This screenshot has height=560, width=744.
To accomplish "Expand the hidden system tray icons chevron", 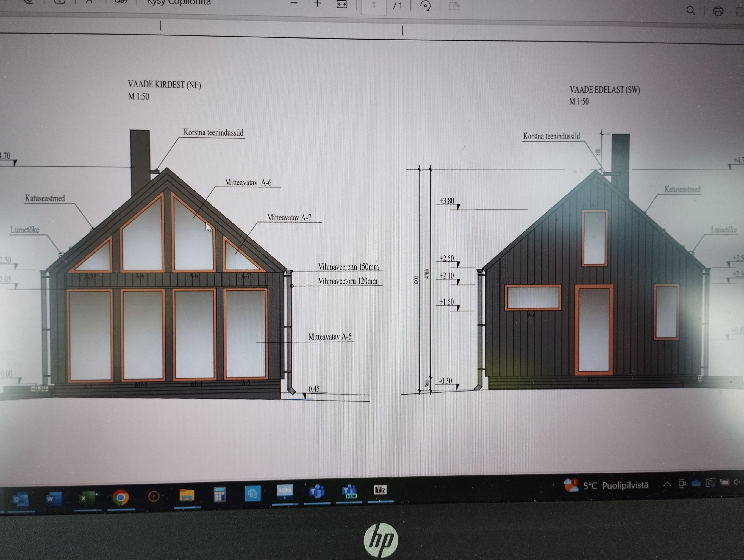I will [667, 484].
